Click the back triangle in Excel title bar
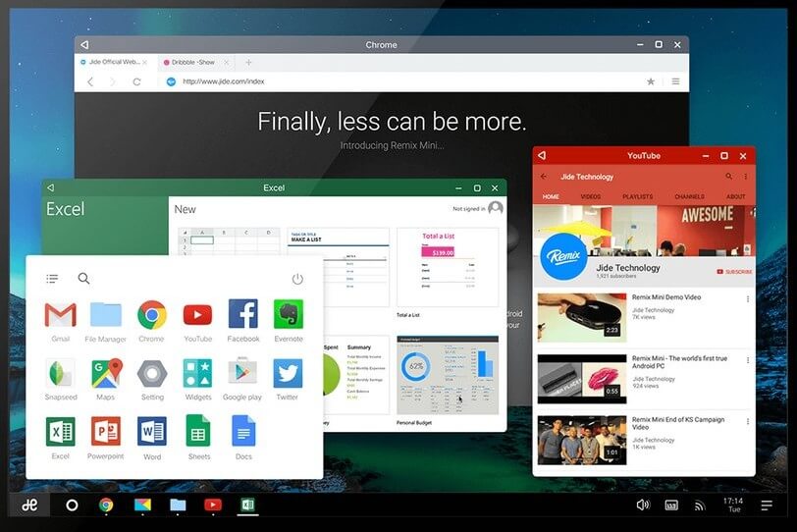 (x=51, y=187)
